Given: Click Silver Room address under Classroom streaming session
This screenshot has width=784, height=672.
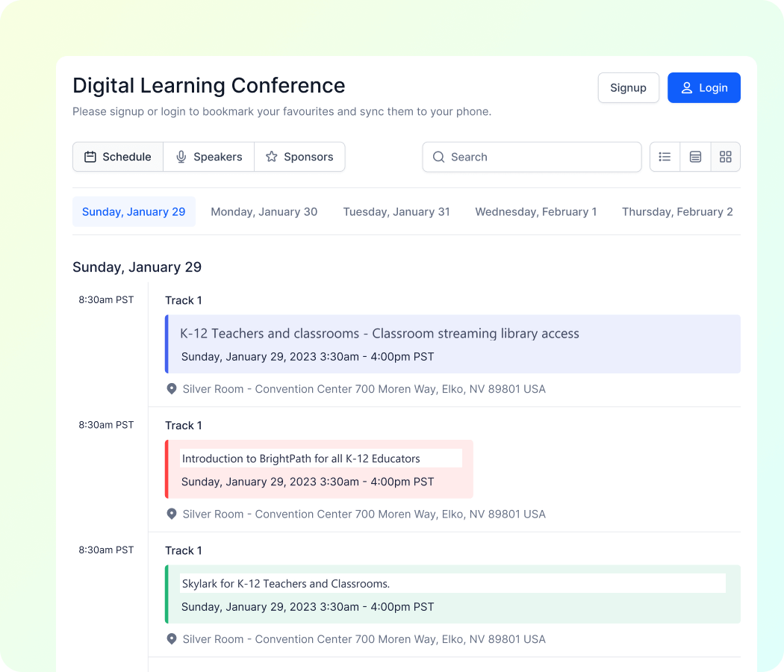Looking at the screenshot, I should (364, 389).
